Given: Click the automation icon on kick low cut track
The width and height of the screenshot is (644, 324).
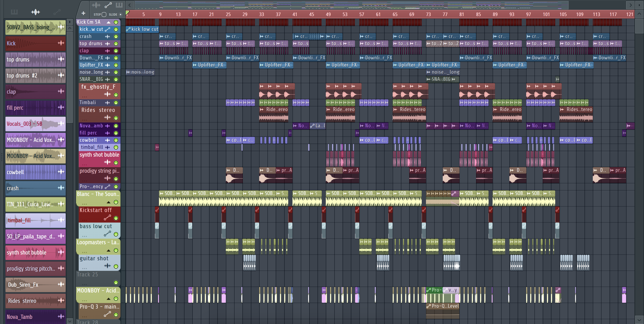Looking at the screenshot, I should tap(108, 29).
